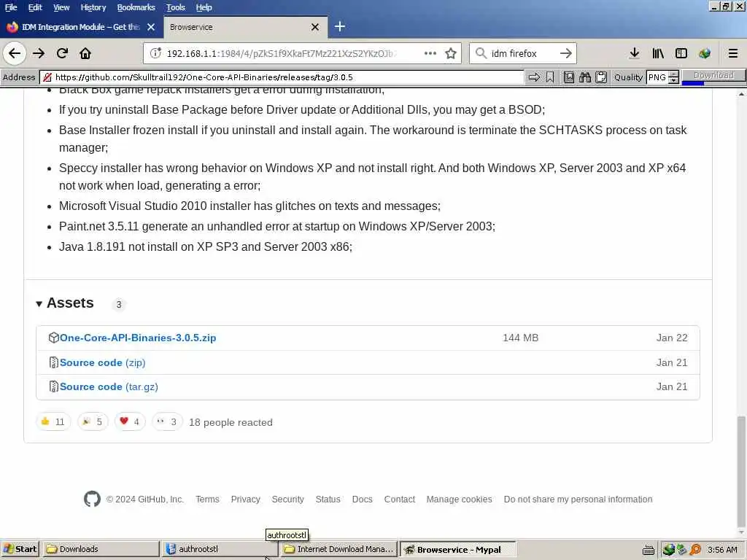Click the crossed-out lock security icon

click(47, 77)
